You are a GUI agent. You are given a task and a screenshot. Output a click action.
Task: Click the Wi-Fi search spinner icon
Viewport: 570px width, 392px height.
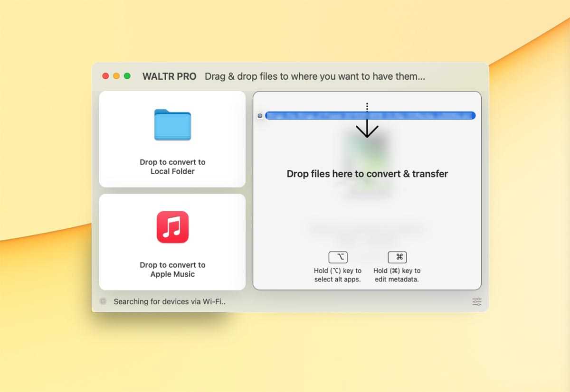pyautogui.click(x=103, y=301)
